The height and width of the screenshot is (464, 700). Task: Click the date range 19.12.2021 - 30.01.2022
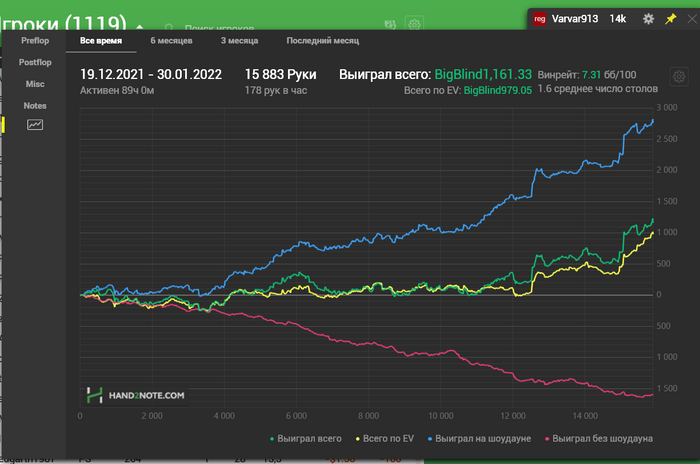(151, 74)
